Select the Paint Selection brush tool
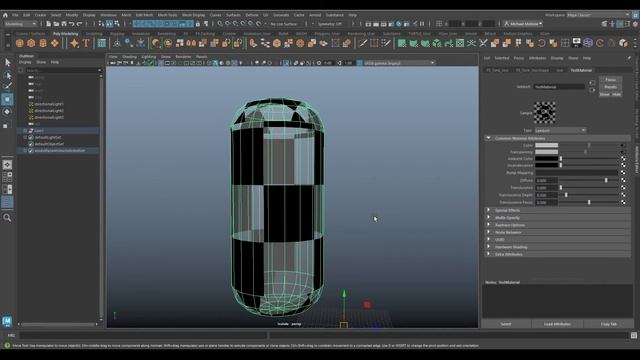This screenshot has height=360, width=640. 7,86
